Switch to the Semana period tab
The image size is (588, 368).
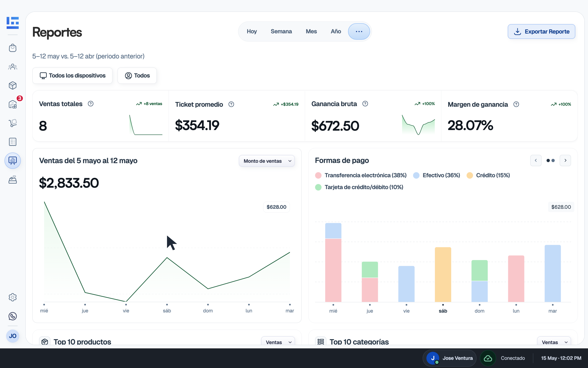tap(281, 31)
